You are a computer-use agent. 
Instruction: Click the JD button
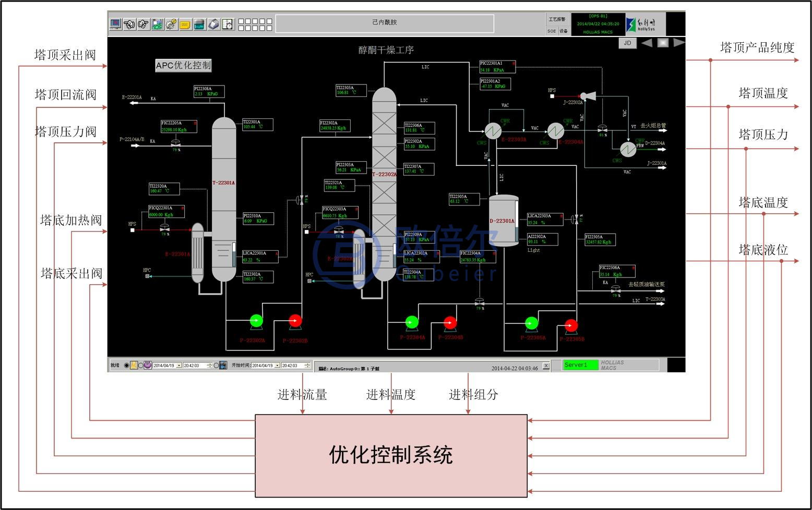[x=627, y=43]
